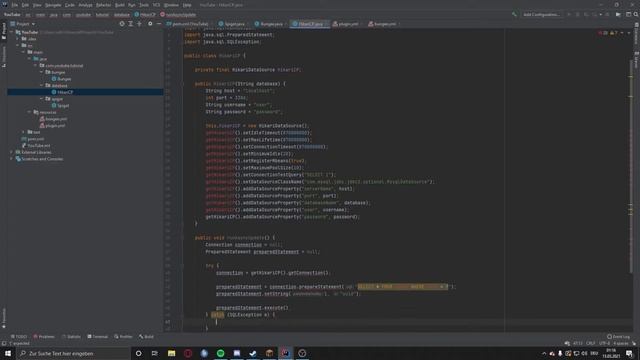Open the TODO tool window

pyautogui.click(x=18, y=337)
